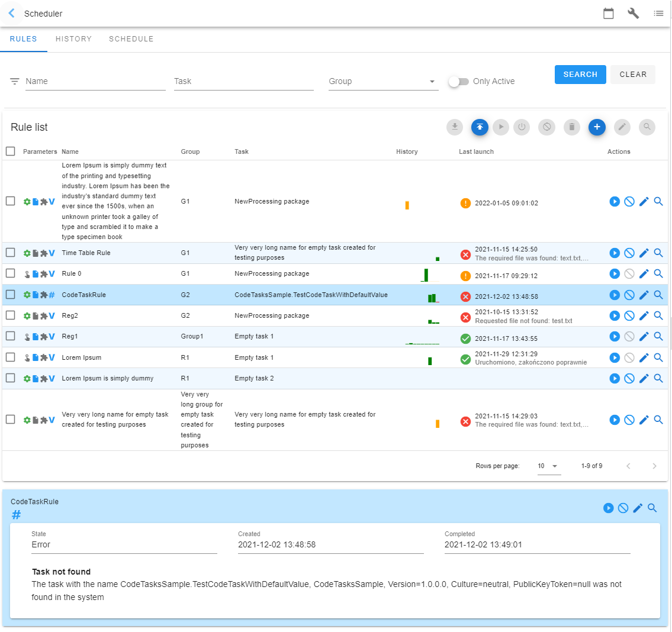Click the upload import icon in Rule list toolbar
Viewport: 672px width, 632px height.
coord(480,127)
